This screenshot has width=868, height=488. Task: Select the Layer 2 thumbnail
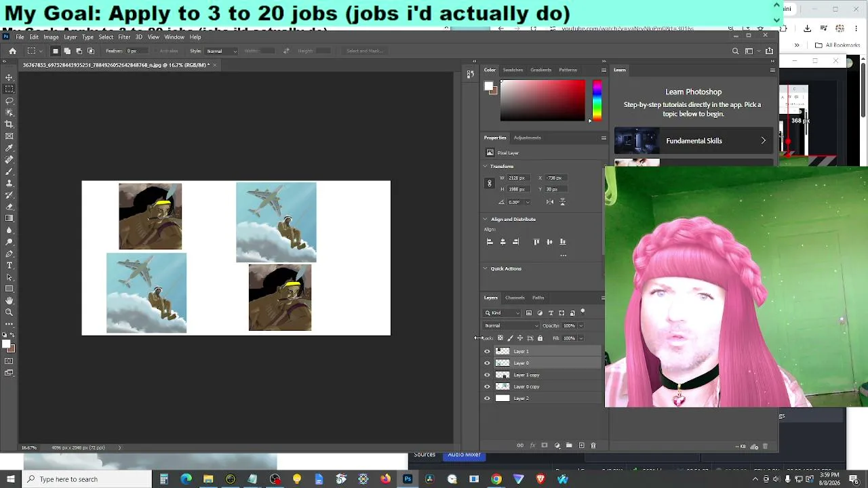click(x=502, y=399)
